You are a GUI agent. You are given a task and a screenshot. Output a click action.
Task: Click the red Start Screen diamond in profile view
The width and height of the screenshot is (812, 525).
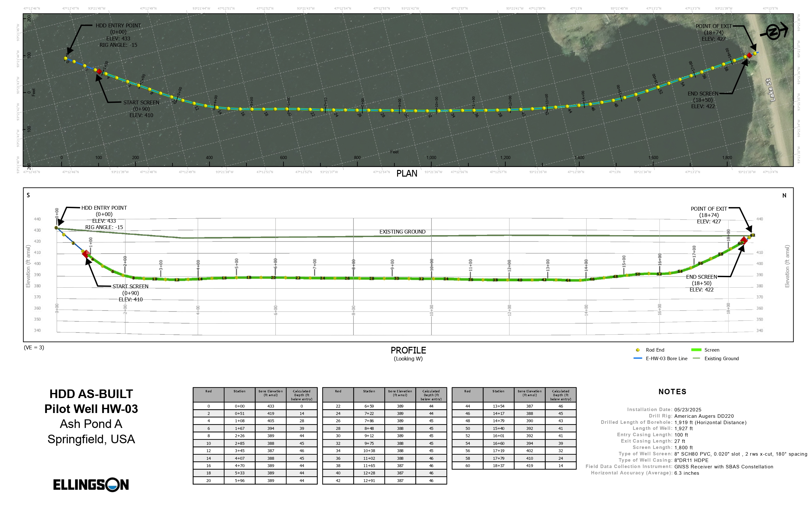click(86, 254)
